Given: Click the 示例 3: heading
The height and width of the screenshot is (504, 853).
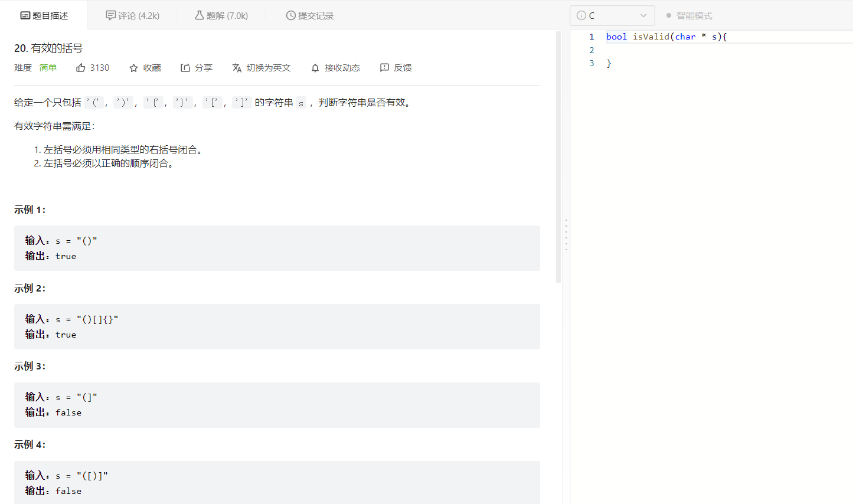Looking at the screenshot, I should 30,366.
